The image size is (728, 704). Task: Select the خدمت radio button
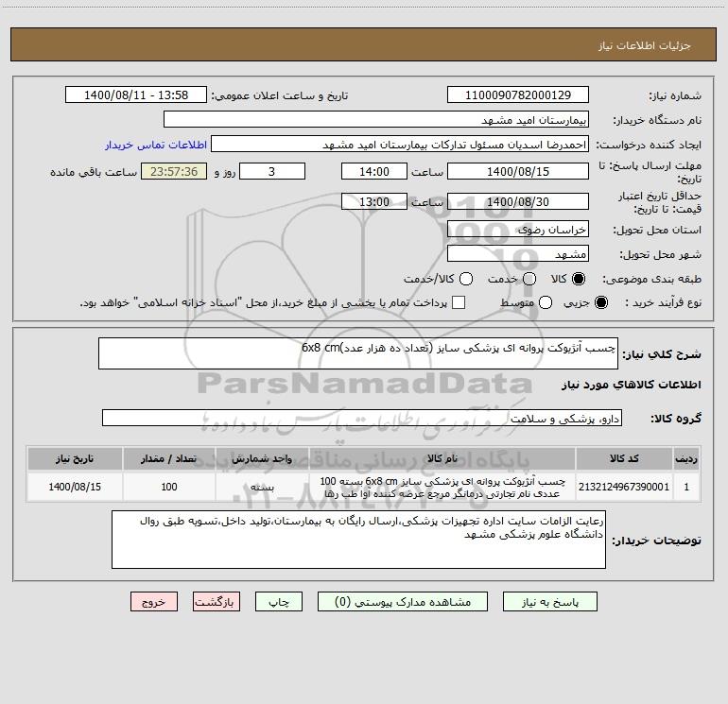[529, 279]
